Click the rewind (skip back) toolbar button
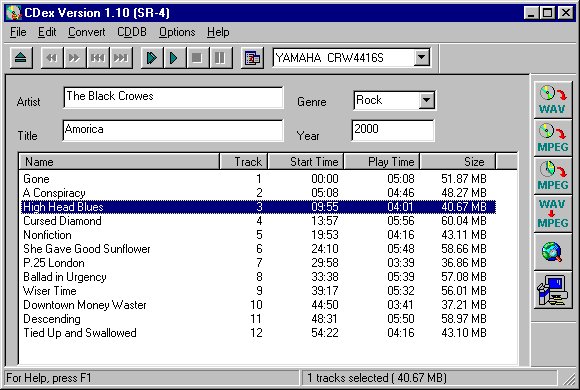 coord(51,58)
